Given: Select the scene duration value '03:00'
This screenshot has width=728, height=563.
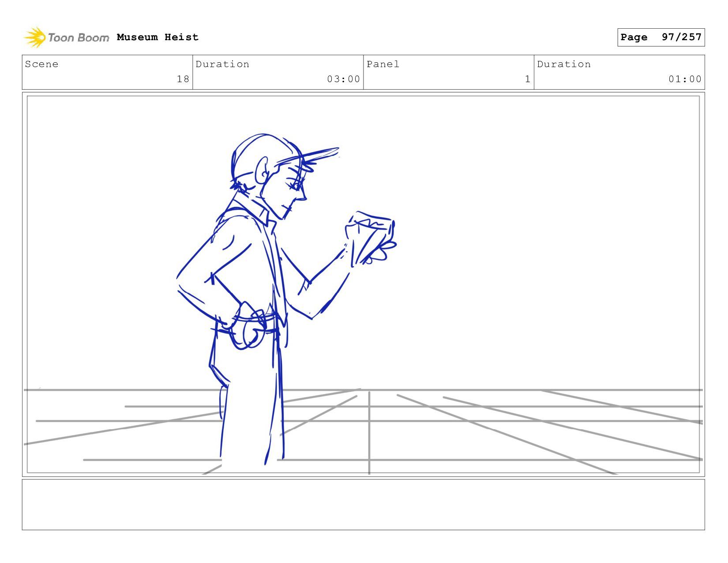Looking at the screenshot, I should 344,79.
